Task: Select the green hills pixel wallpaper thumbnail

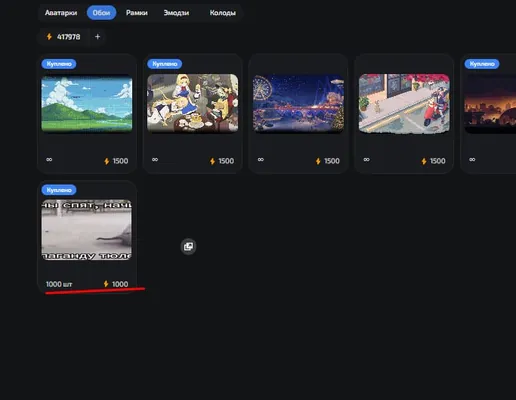Action: pyautogui.click(x=87, y=103)
